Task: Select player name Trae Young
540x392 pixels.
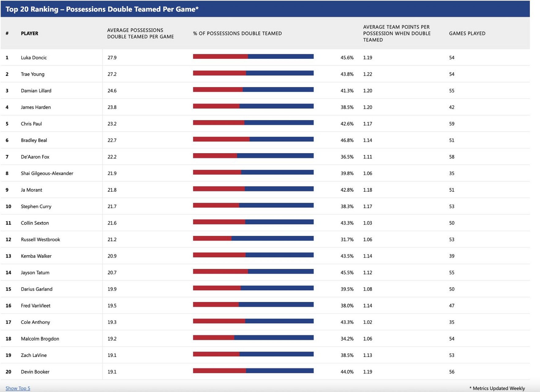Action: [x=33, y=74]
